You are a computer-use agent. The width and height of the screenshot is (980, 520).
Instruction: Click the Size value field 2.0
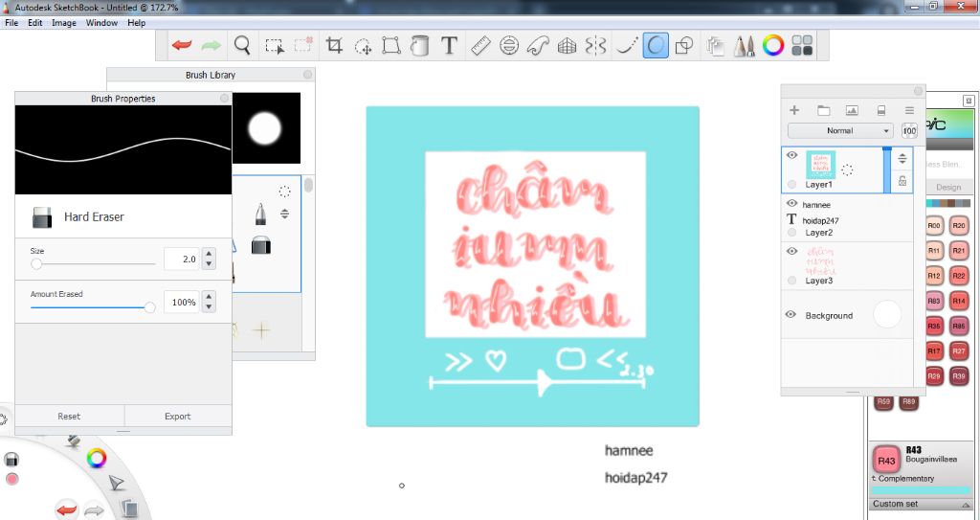pyautogui.click(x=182, y=260)
